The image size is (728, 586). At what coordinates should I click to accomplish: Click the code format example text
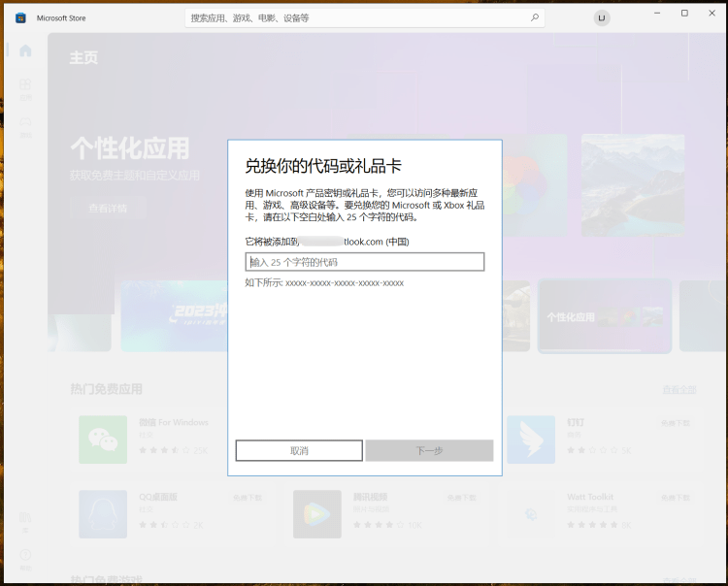pos(324,283)
